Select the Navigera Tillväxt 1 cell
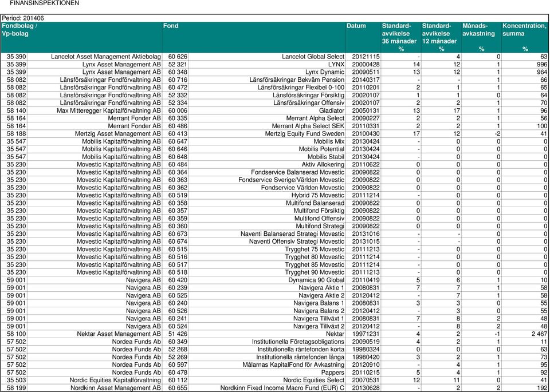This screenshot has height=392, width=550. coord(266,319)
